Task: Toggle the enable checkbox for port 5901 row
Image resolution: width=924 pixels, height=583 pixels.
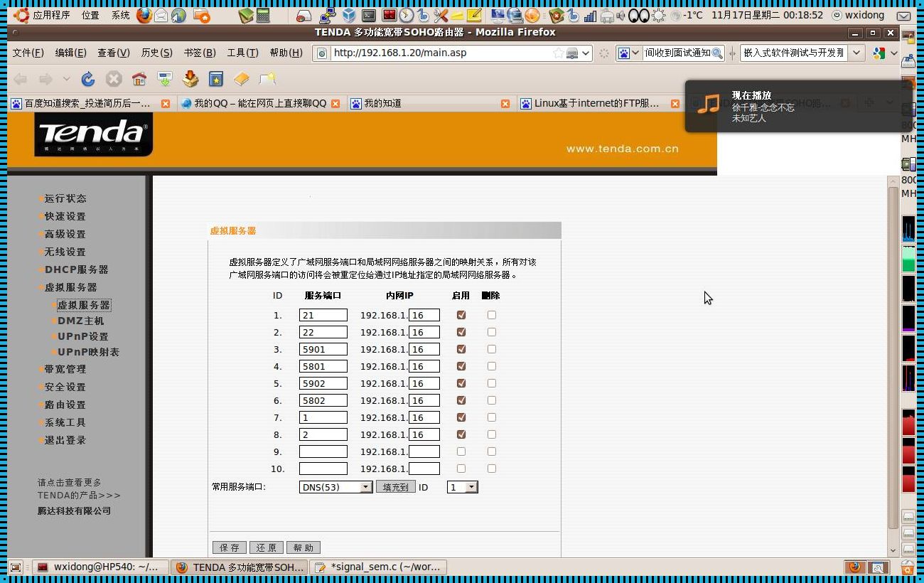Action: [461, 349]
